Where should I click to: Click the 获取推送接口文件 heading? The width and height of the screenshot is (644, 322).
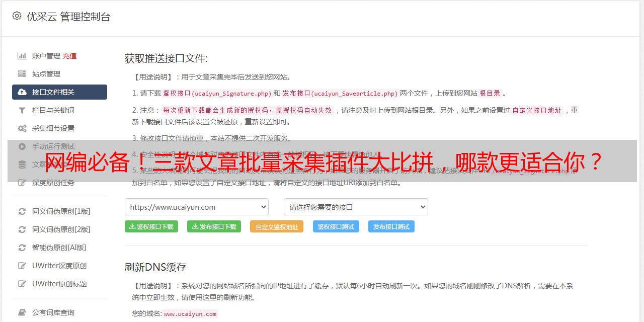pyautogui.click(x=166, y=58)
